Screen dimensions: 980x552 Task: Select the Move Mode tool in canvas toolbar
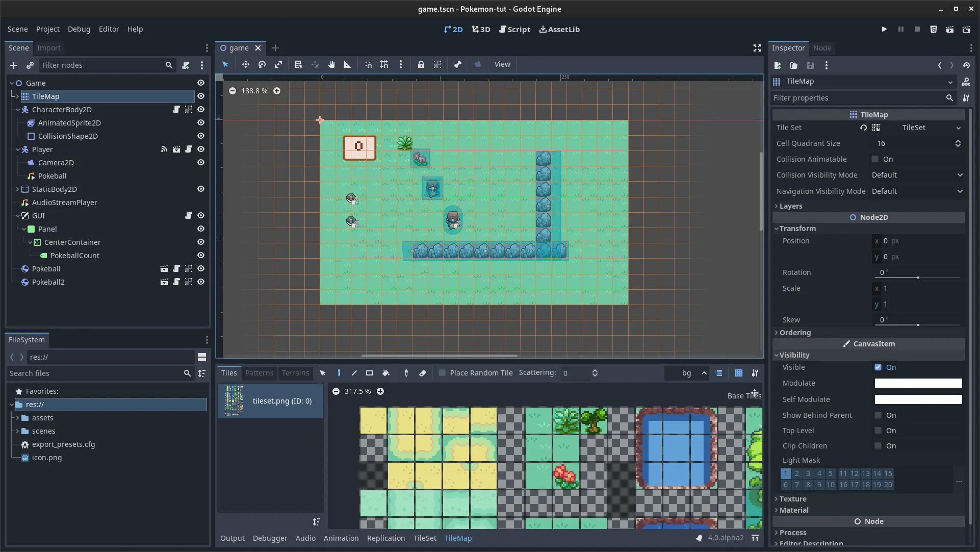click(245, 64)
